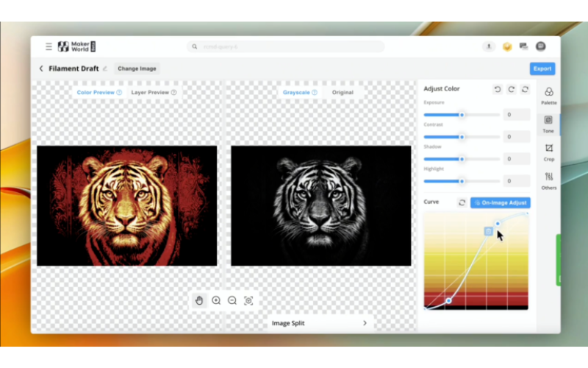This screenshot has width=588, height=368.
Task: Click the Highlight slider handle
Action: (x=462, y=181)
